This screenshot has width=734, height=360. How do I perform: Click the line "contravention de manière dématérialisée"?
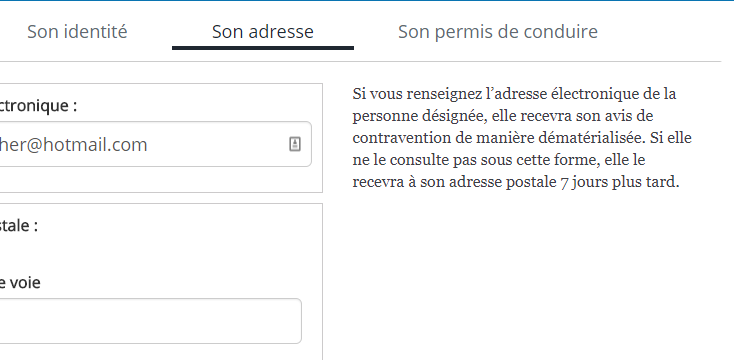522,138
